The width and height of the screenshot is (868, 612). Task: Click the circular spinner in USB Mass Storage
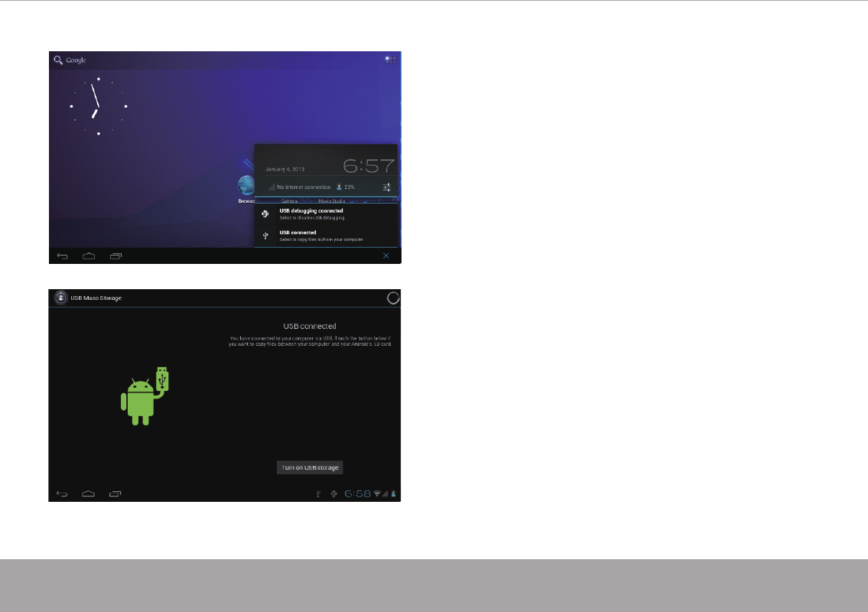click(x=393, y=298)
